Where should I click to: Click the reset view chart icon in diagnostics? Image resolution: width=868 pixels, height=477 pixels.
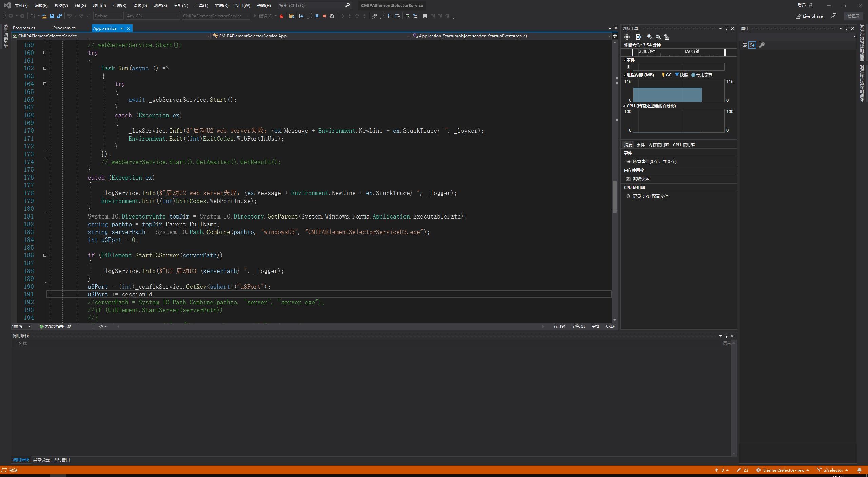[667, 37]
